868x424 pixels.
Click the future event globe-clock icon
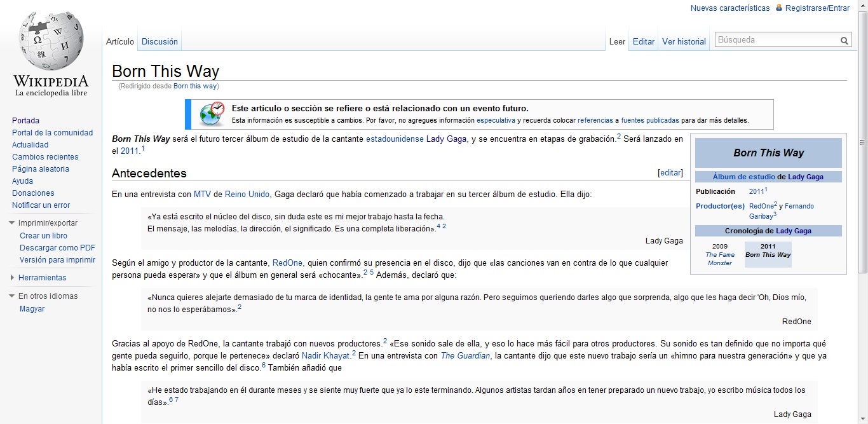click(x=212, y=114)
